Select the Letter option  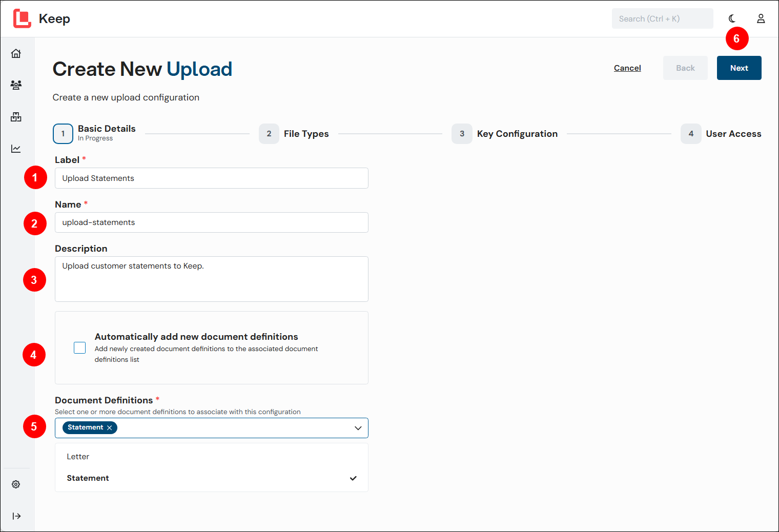212,457
